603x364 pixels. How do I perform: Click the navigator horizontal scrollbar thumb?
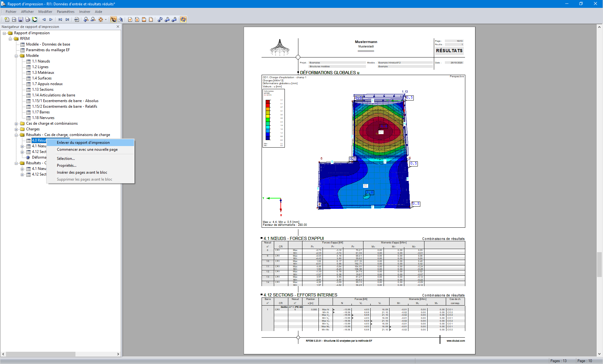tap(40, 354)
